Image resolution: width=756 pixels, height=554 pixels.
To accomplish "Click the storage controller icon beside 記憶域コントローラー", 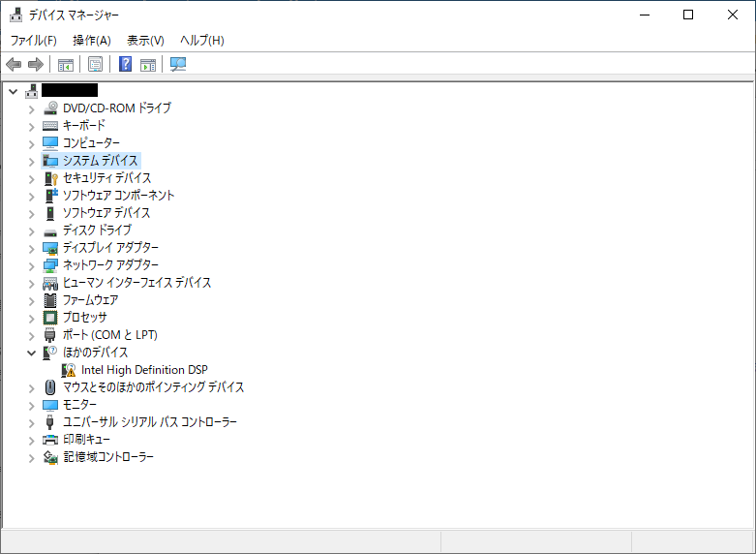I will click(50, 457).
